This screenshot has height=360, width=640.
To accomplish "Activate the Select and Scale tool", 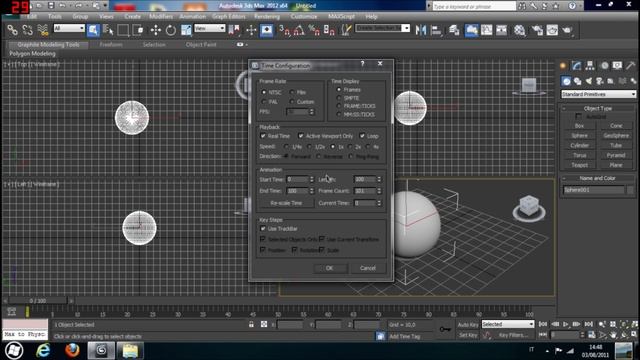I will point(186,30).
